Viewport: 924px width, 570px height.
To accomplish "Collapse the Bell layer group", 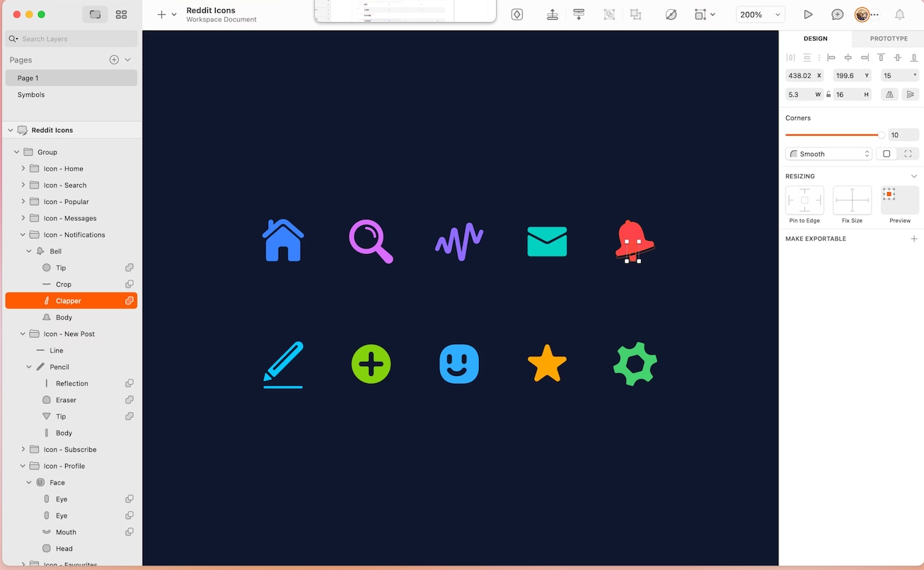I will pos(29,251).
